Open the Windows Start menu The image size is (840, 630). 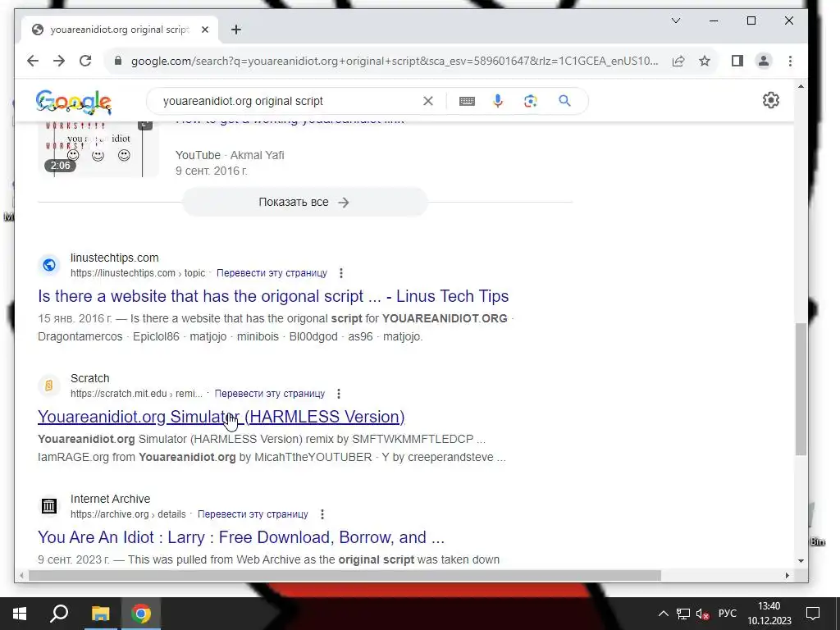(x=20, y=614)
